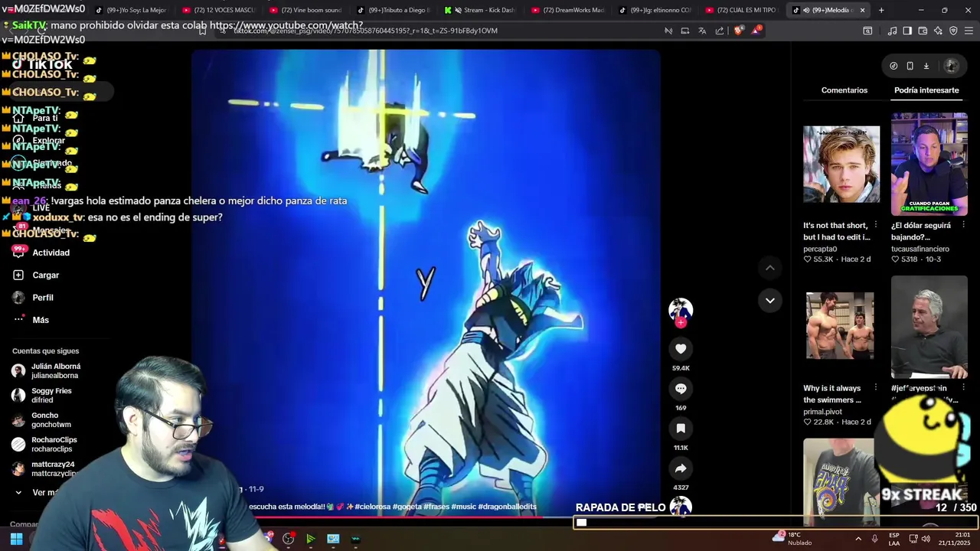Screen dimensions: 980x551
Task: Click the TikTok get coins icon
Action: click(893, 66)
